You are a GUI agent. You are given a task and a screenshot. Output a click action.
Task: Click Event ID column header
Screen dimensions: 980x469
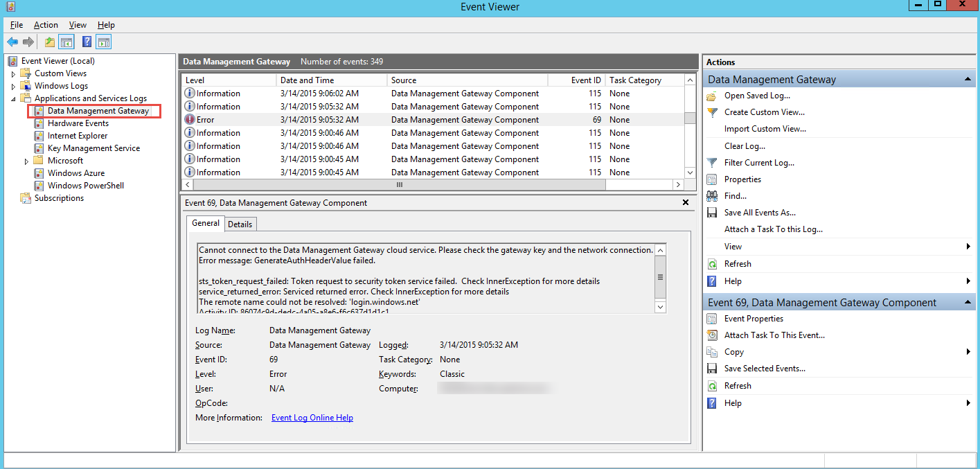tap(576, 80)
